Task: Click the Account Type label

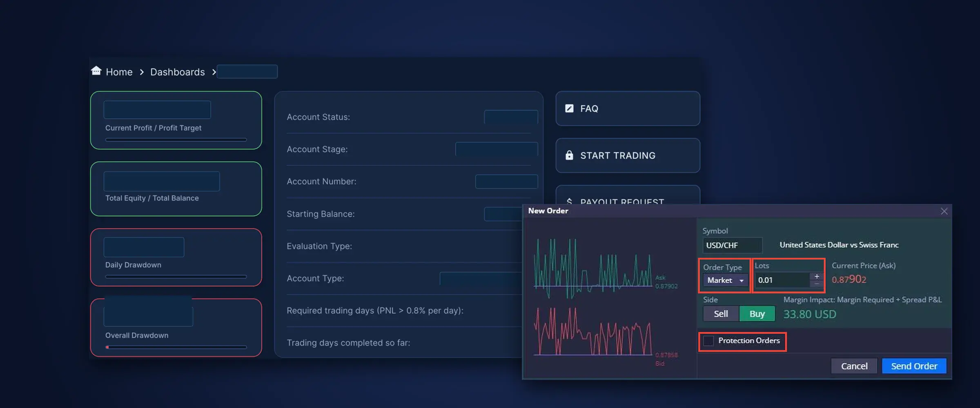Action: point(315,278)
